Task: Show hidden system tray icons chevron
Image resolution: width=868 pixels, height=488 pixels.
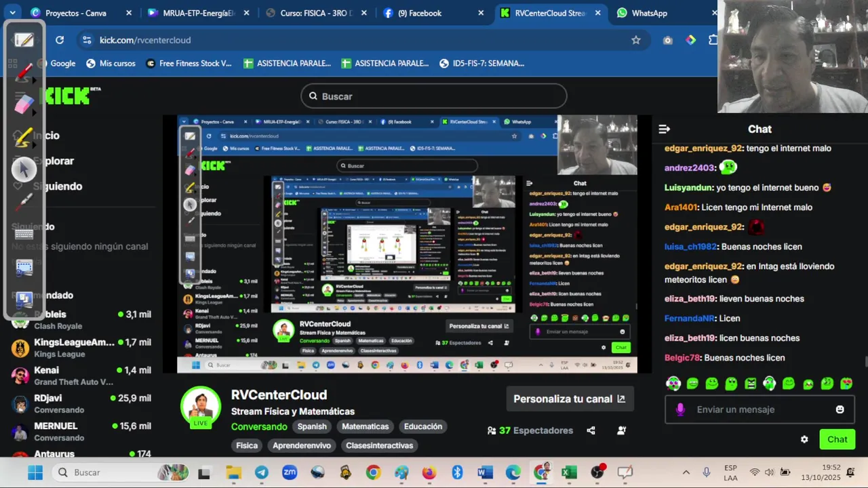Action: (686, 472)
